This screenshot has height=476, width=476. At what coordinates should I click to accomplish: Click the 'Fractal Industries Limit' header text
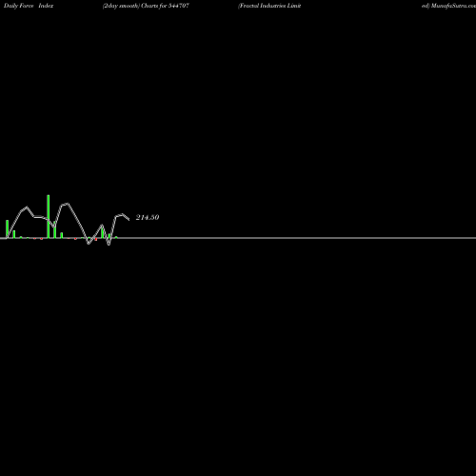pyautogui.click(x=269, y=6)
